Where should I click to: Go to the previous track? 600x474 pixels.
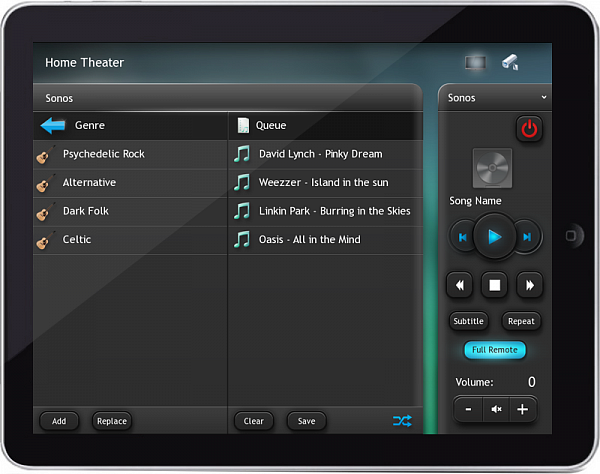(x=463, y=237)
